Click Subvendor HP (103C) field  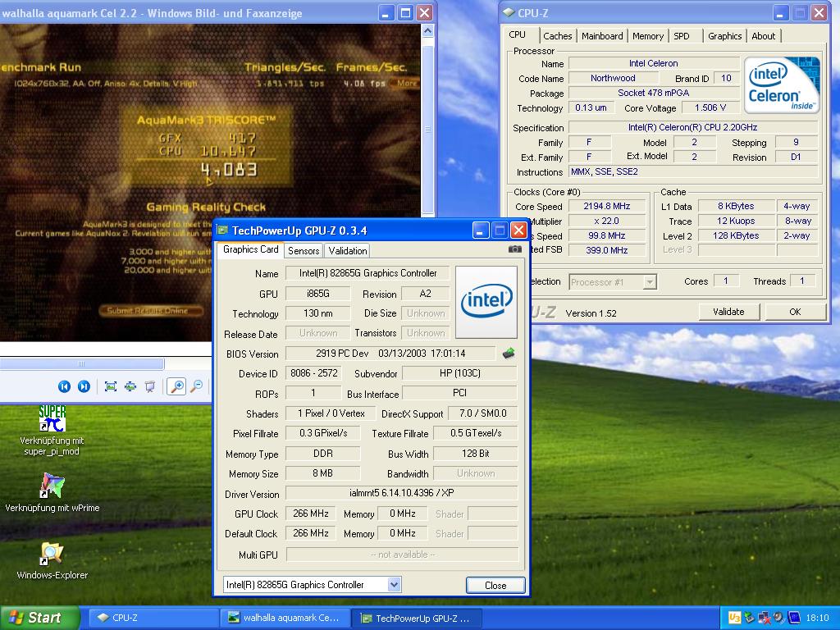[459, 373]
